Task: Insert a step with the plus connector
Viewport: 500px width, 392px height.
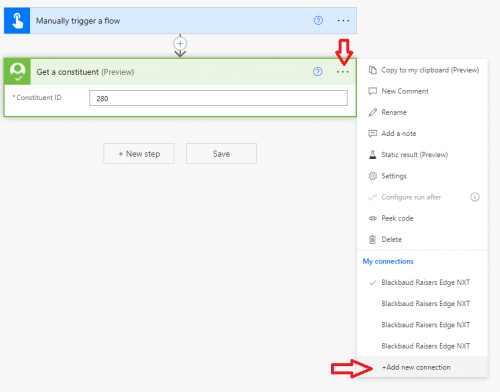Action: click(x=180, y=44)
